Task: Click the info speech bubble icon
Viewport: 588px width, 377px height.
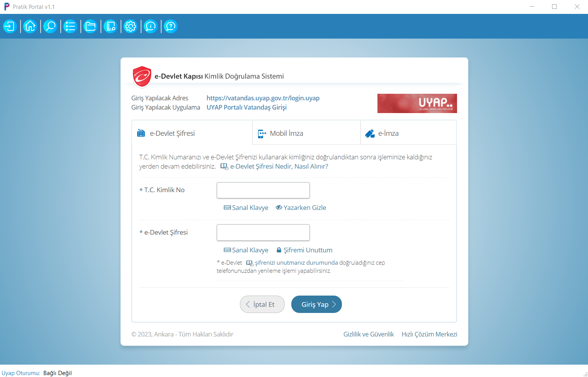Action: [150, 26]
